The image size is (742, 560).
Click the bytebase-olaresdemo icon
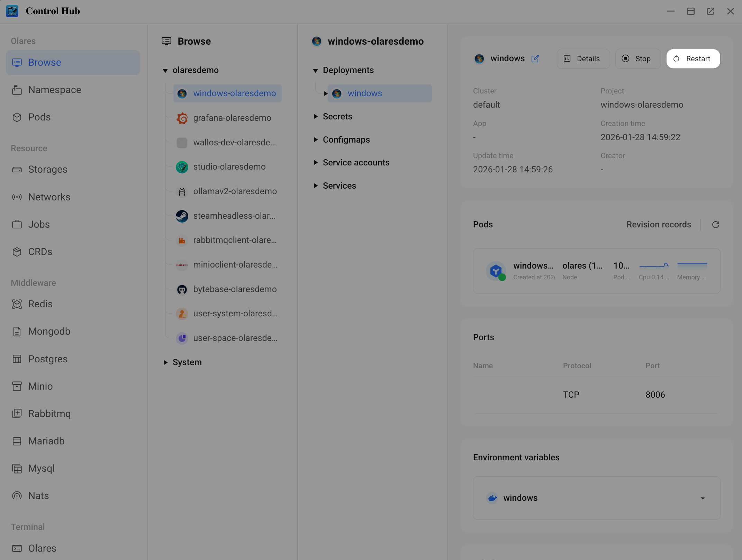point(182,289)
